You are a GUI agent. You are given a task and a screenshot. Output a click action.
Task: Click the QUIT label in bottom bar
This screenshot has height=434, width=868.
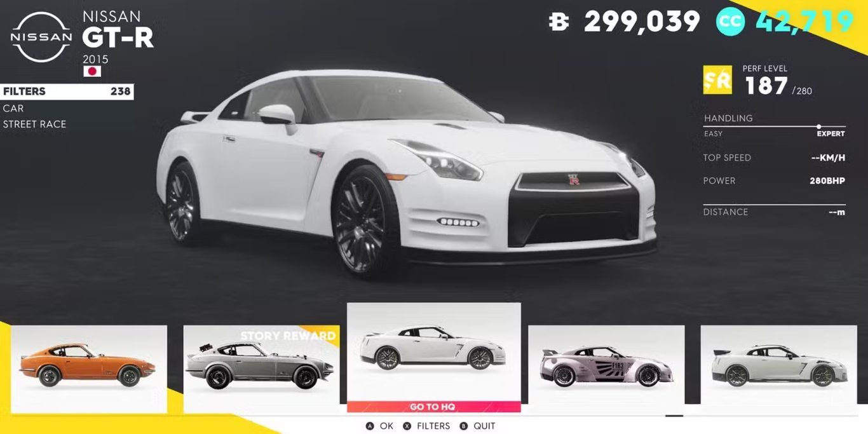[x=484, y=426]
